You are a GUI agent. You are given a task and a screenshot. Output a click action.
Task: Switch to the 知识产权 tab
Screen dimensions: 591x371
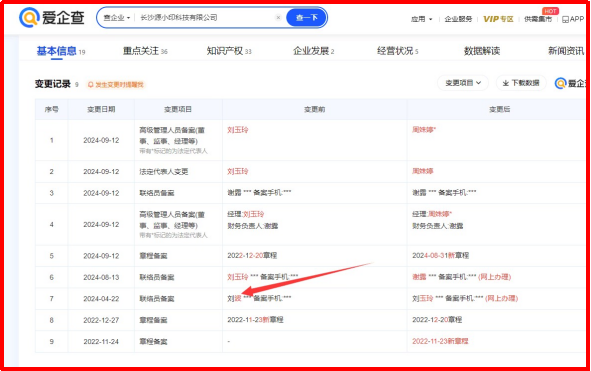click(229, 51)
